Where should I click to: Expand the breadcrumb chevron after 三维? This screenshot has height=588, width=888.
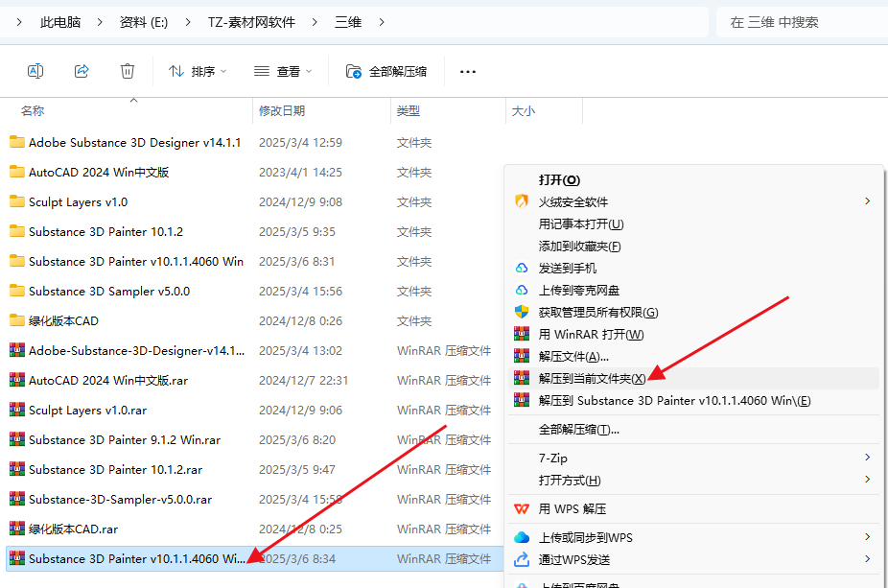tap(381, 22)
